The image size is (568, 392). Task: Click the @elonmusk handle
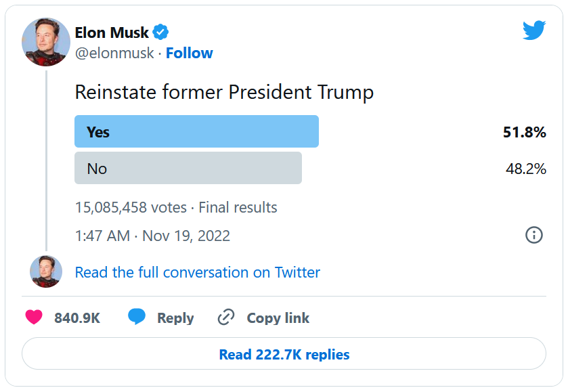[x=114, y=53]
